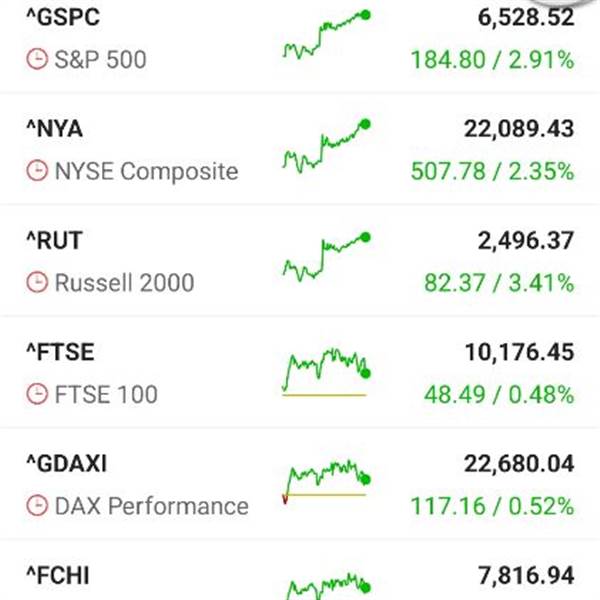
Task: Select the ^NYA ticker symbol
Action: click(54, 128)
